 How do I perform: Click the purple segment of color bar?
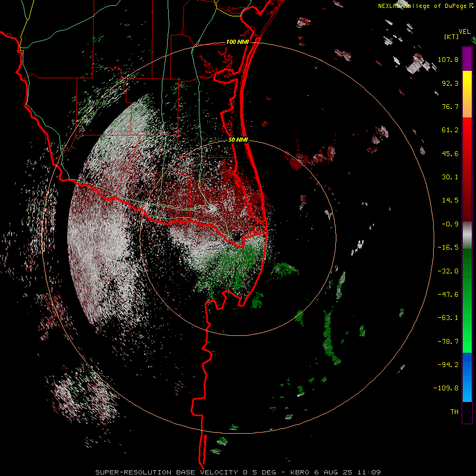tap(467, 59)
